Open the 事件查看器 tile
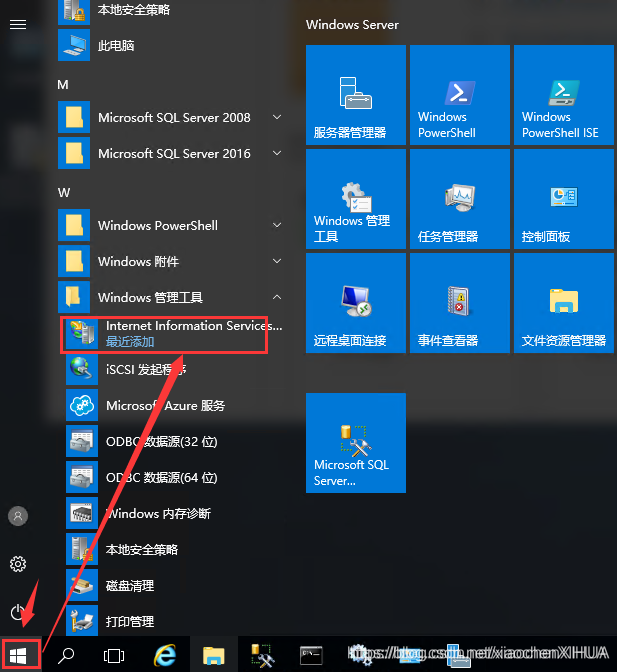617x672 pixels. [460, 303]
